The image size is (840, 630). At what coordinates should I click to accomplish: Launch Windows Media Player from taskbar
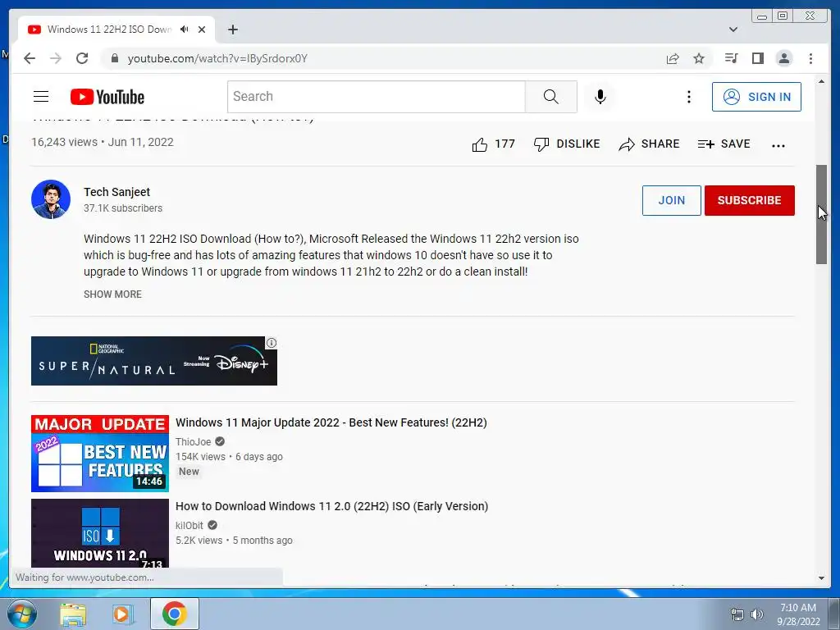pos(123,614)
